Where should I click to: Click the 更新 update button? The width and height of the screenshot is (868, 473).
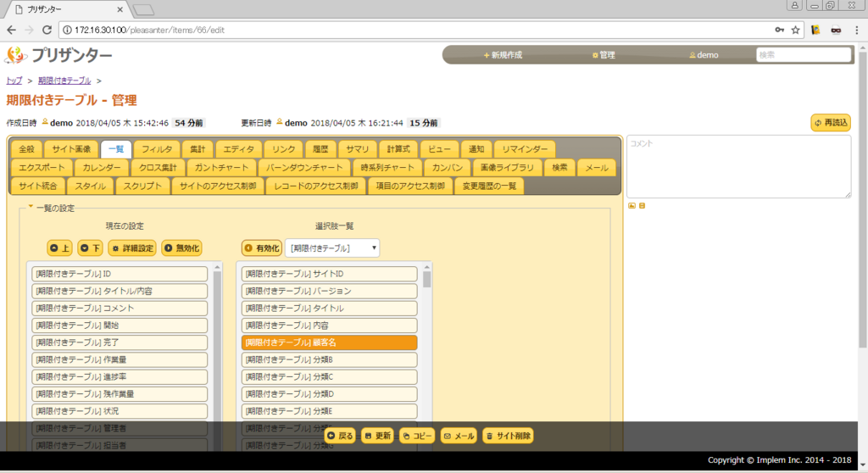pyautogui.click(x=378, y=436)
